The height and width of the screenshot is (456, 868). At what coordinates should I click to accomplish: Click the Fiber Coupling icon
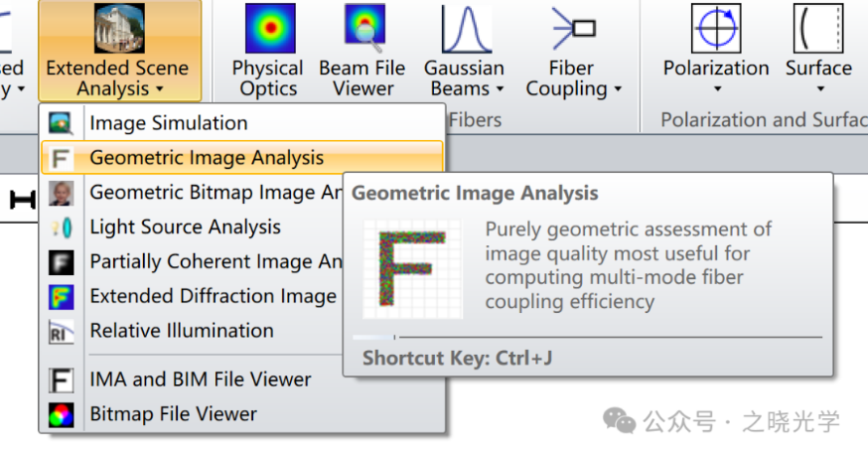(574, 28)
